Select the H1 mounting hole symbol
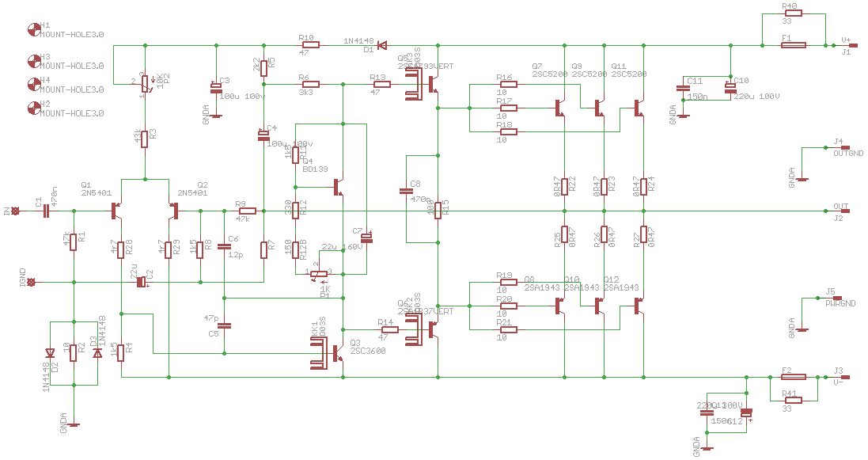 point(34,29)
